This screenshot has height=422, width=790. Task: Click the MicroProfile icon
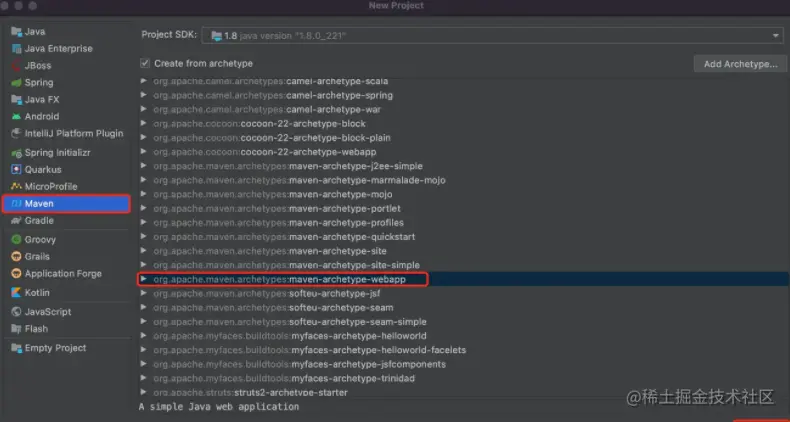tap(16, 186)
